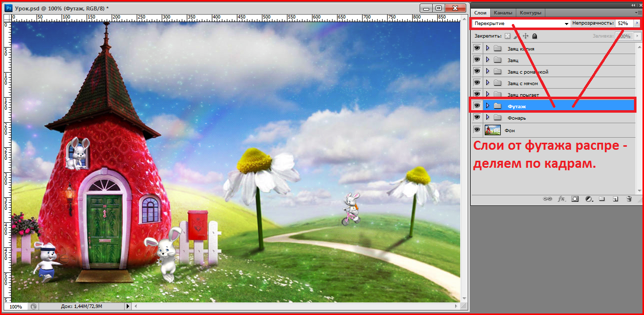
Task: Click the zoom 100% field in status bar
Action: 16,306
